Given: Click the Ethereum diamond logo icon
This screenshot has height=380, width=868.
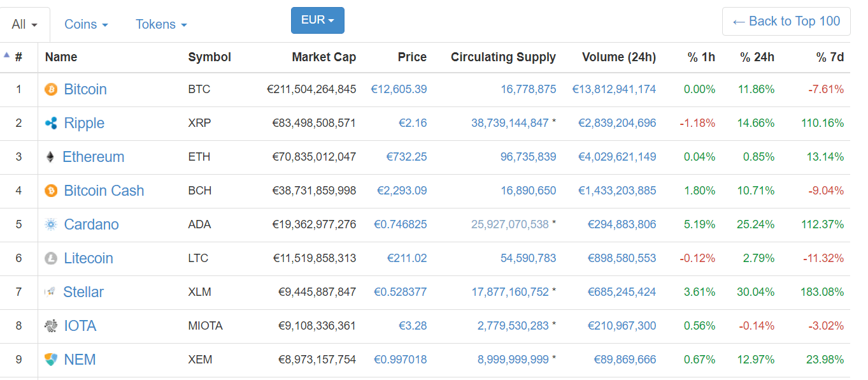Looking at the screenshot, I should point(50,157).
